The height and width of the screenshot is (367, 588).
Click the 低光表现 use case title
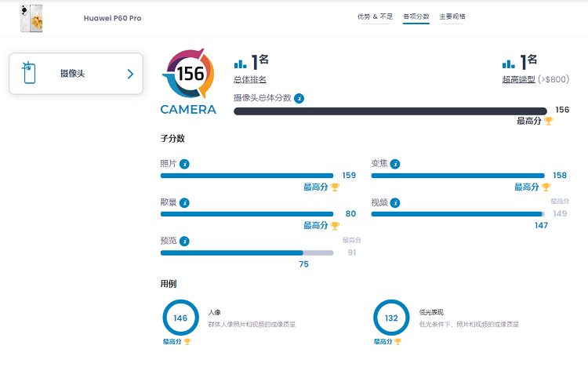click(431, 312)
